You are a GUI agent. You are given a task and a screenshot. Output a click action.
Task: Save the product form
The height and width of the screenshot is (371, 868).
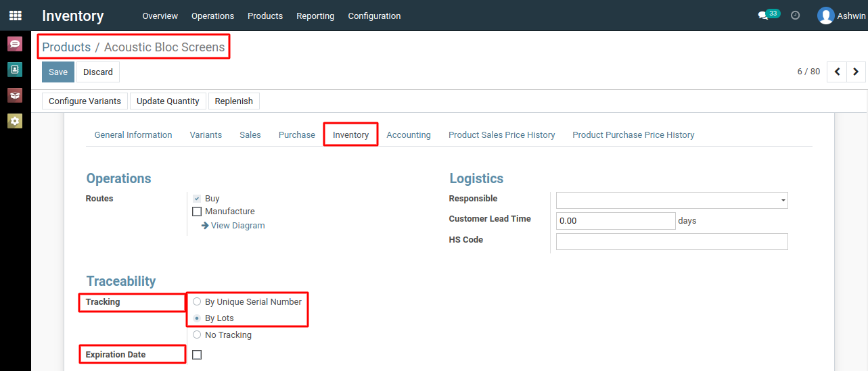[x=58, y=72]
